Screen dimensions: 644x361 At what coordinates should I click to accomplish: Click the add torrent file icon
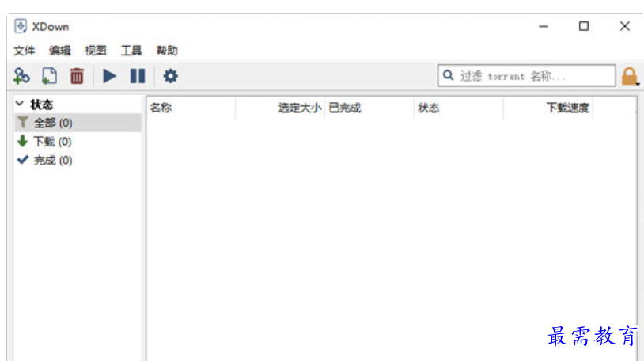pos(49,76)
